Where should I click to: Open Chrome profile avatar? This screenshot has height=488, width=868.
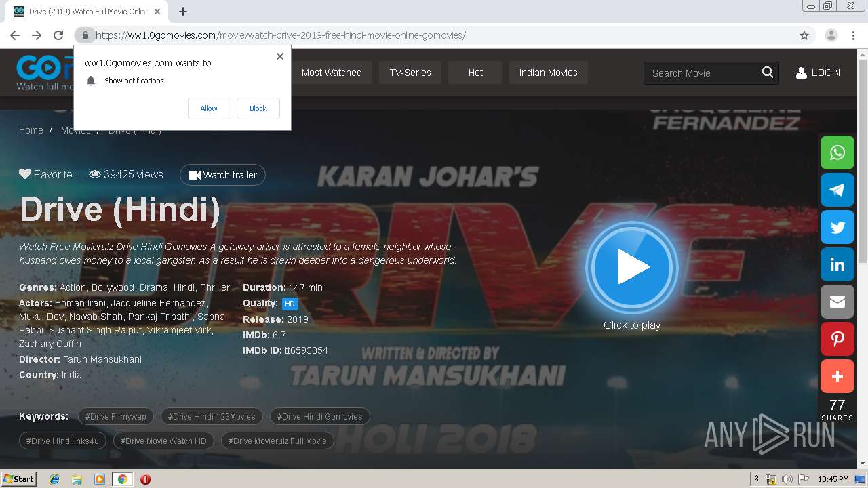coord(831,35)
